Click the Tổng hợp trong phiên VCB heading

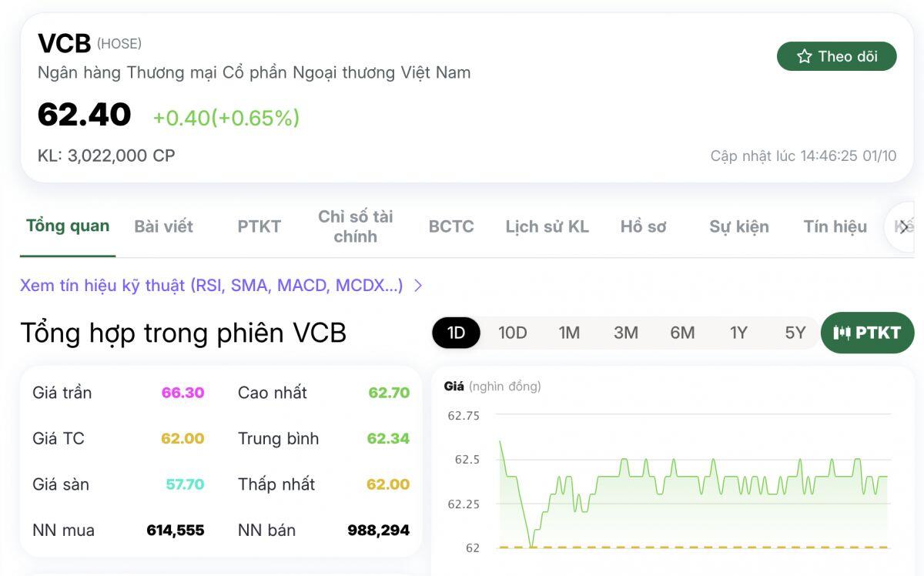click(183, 333)
